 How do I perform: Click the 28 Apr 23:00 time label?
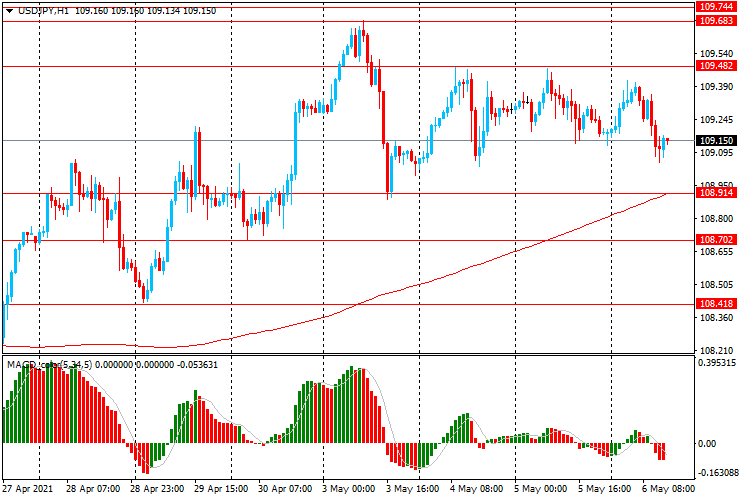157,489
